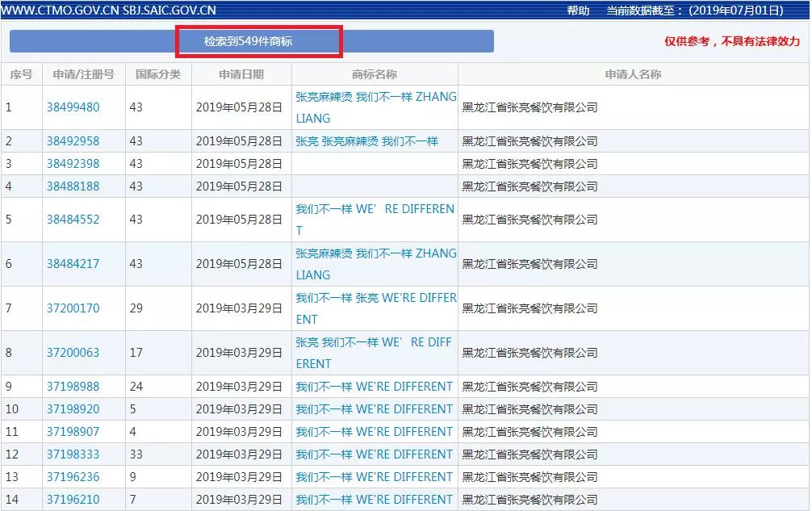Open trademark name in row 14
Screen dimensions: 812x511
[374, 500]
